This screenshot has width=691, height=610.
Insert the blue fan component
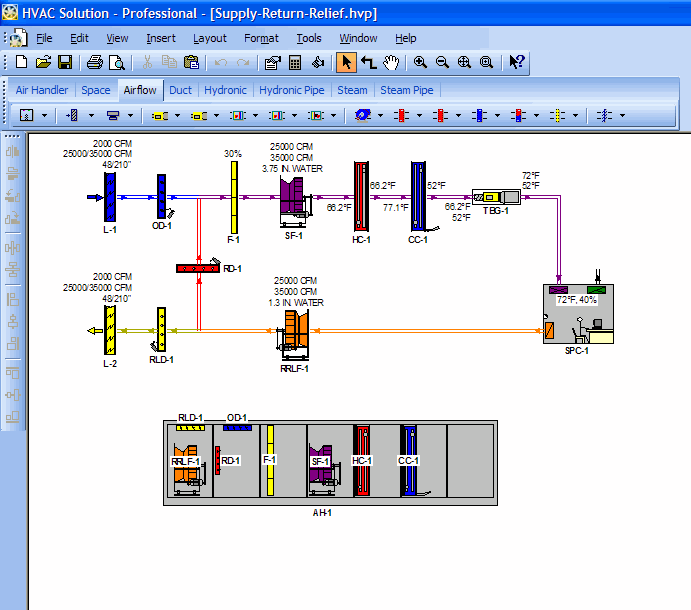(363, 115)
